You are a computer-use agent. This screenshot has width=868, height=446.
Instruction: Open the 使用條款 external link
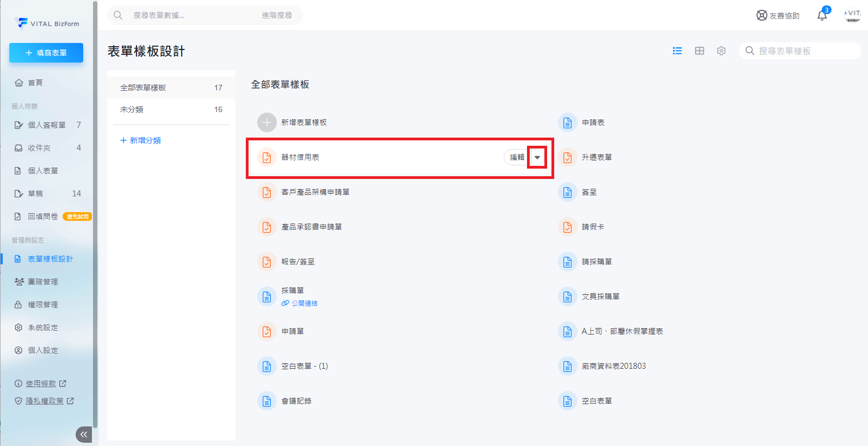41,383
